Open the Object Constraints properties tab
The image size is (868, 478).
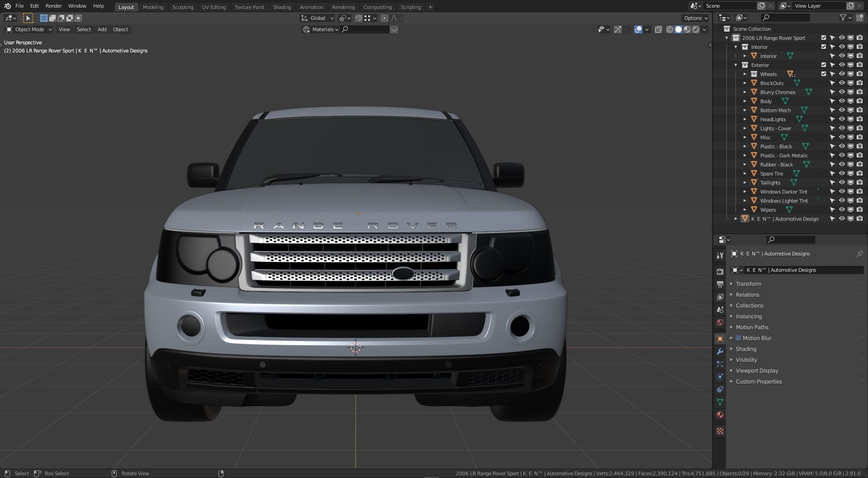coord(720,389)
